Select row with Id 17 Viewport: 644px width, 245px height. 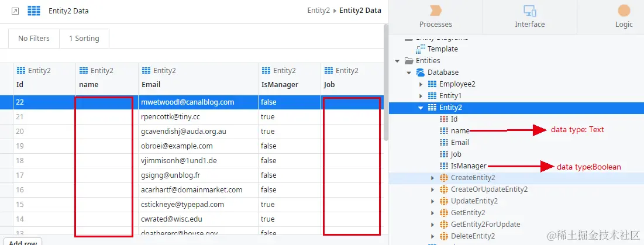pyautogui.click(x=192, y=175)
